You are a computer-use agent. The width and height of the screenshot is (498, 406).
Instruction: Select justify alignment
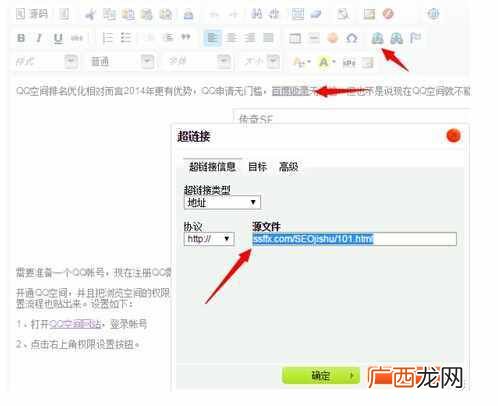pos(268,38)
